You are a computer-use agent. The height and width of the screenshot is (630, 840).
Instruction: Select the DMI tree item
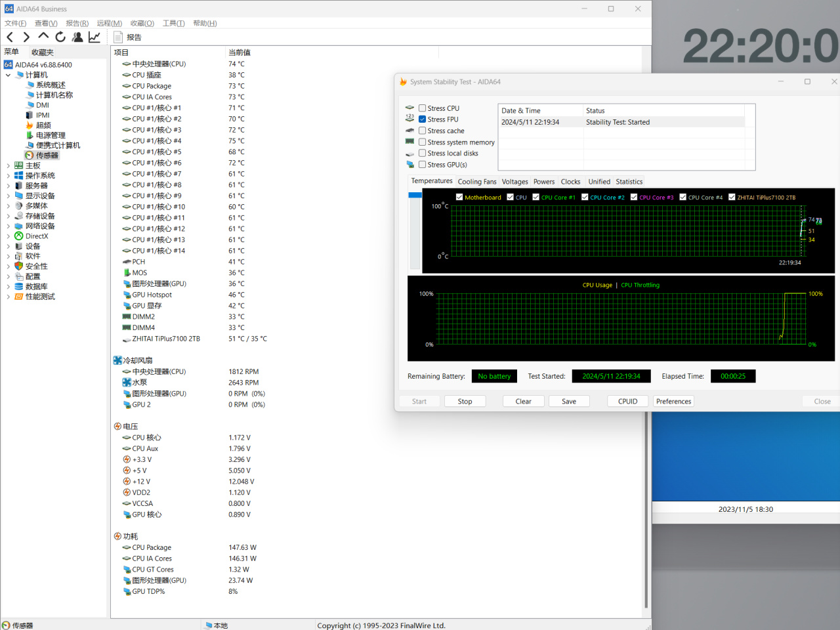coord(43,105)
